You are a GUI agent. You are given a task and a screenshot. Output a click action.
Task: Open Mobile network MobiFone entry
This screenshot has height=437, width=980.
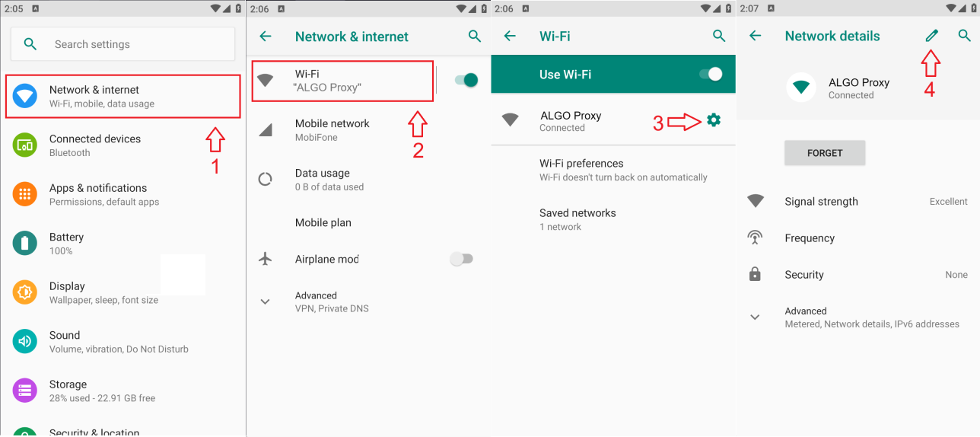point(367,130)
